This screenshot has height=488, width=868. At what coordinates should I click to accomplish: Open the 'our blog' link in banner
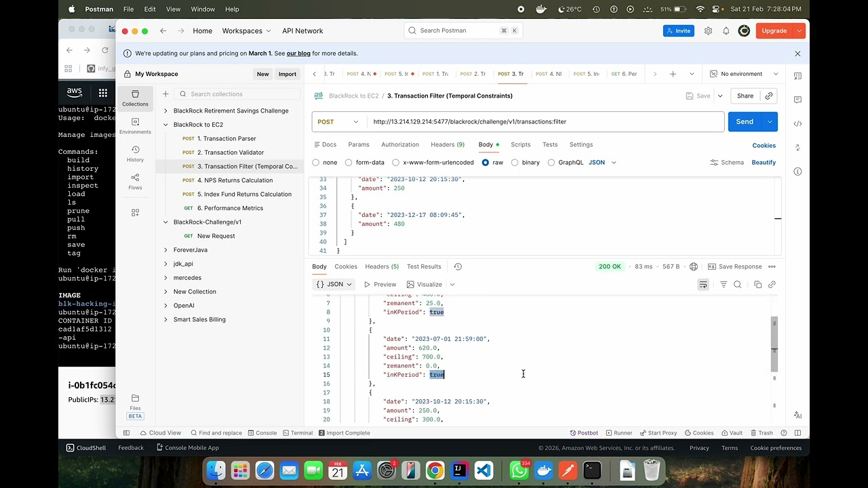[x=298, y=54]
